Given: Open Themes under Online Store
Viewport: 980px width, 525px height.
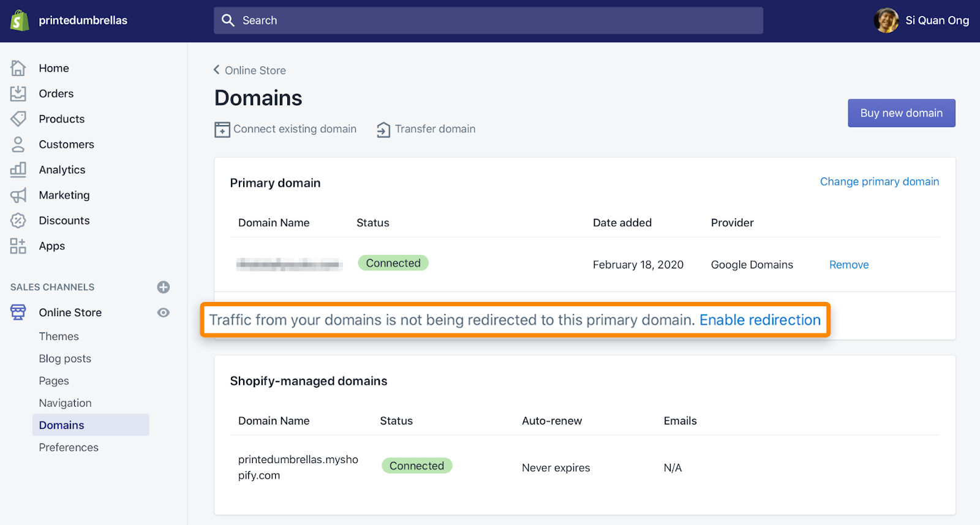Looking at the screenshot, I should pos(59,336).
